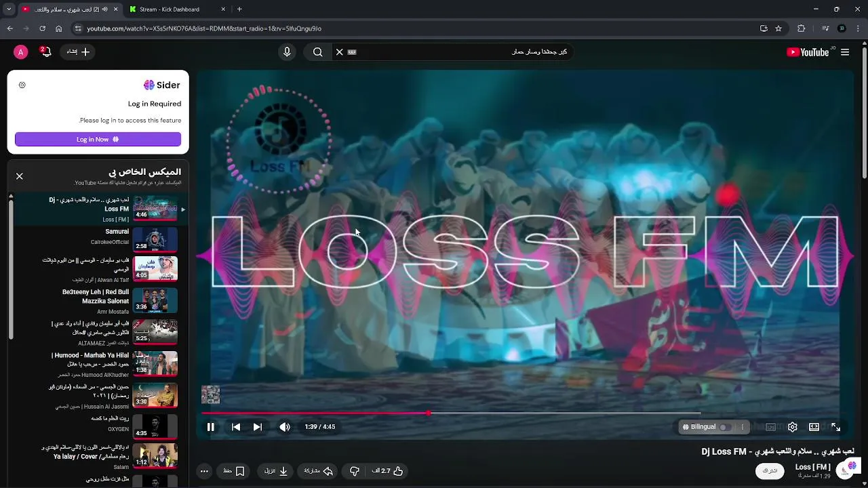Open Create (إنشاء) button
The width and height of the screenshot is (868, 488).
[x=78, y=52]
